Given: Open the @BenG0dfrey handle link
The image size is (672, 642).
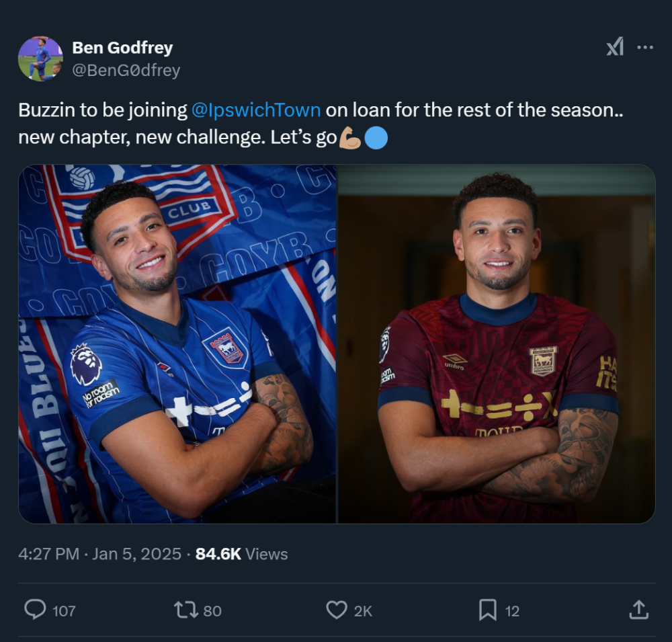Looking at the screenshot, I should pyautogui.click(x=126, y=70).
